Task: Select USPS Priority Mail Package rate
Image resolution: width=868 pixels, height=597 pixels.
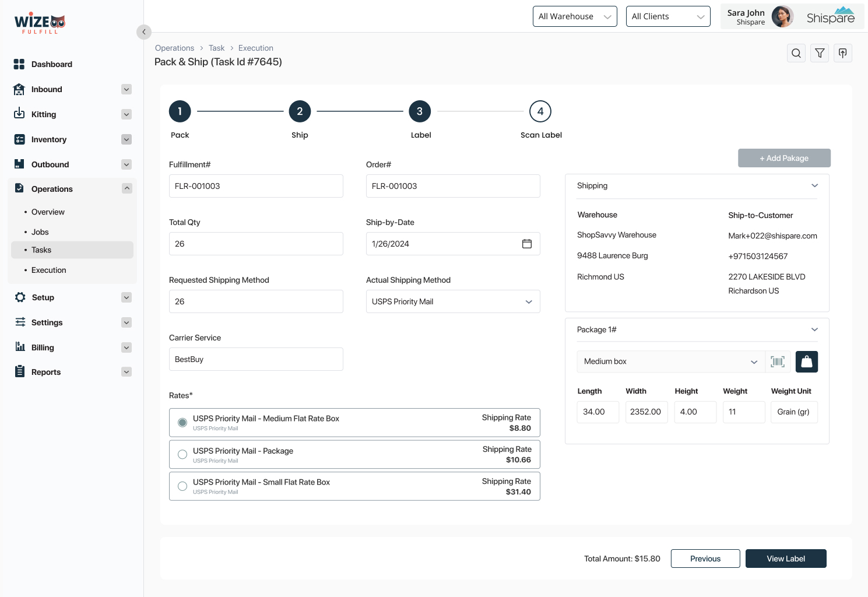Action: [182, 455]
